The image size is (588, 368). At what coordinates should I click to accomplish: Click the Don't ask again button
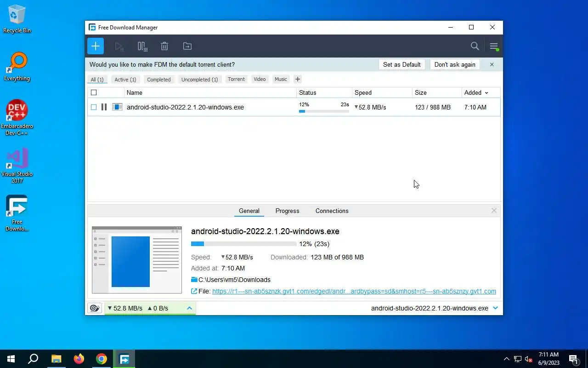pos(455,64)
